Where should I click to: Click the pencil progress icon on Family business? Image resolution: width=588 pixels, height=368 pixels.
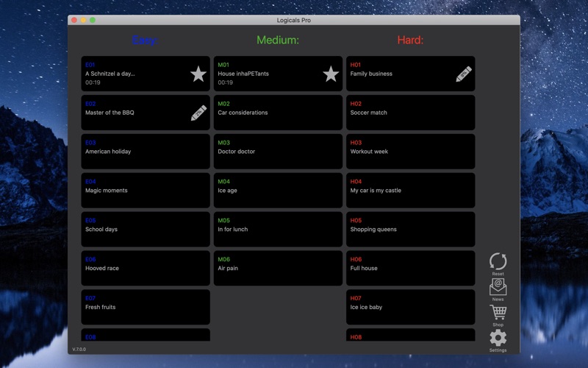pyautogui.click(x=464, y=74)
